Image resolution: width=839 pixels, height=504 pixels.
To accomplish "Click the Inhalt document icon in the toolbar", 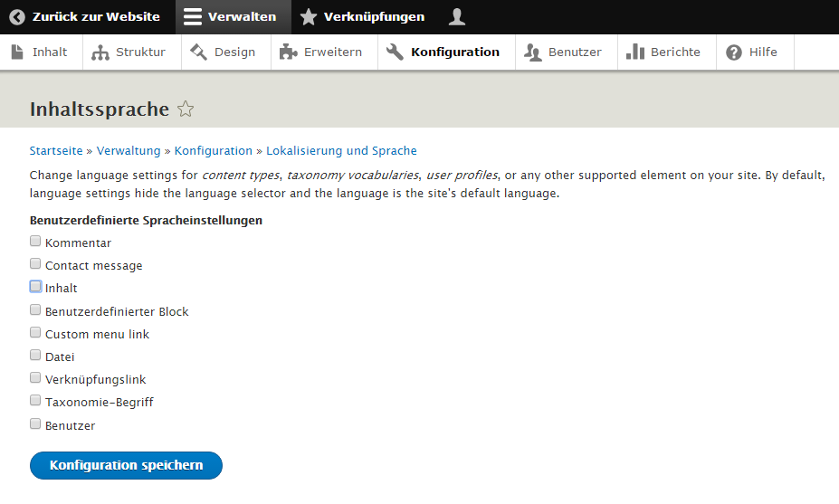I will coord(17,52).
